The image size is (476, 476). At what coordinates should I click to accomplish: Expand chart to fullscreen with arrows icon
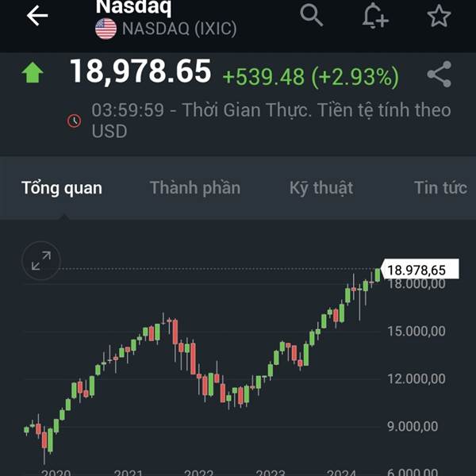(41, 260)
